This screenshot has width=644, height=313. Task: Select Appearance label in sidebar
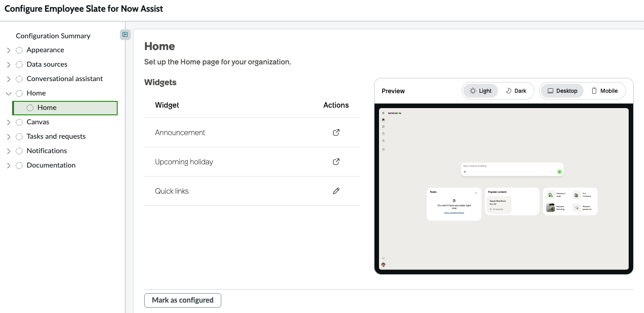pos(45,50)
